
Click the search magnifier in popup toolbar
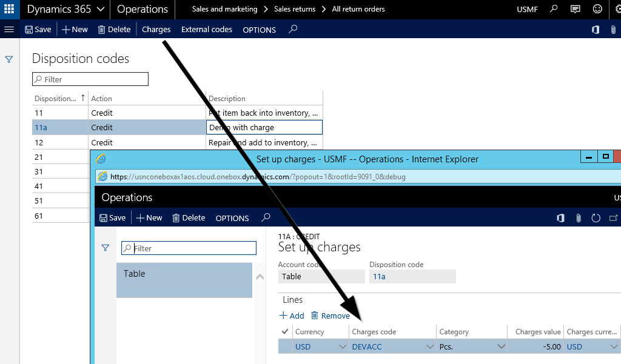click(266, 217)
